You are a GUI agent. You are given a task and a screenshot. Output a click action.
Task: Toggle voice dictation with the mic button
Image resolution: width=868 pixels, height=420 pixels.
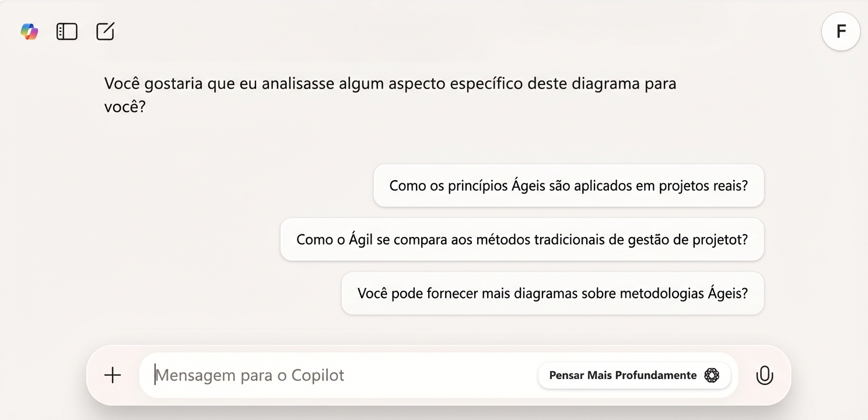[765, 375]
